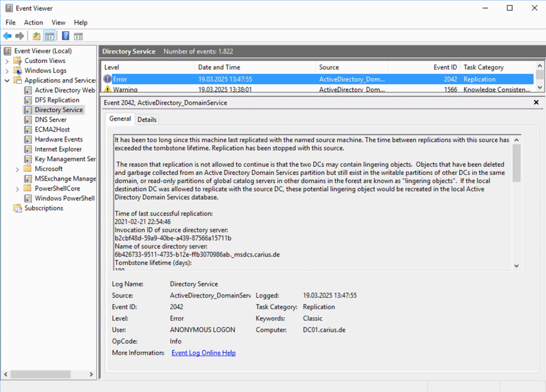Screen dimensions: 546x392
Task: Click the Windows Logs folder icon
Action: click(18, 70)
